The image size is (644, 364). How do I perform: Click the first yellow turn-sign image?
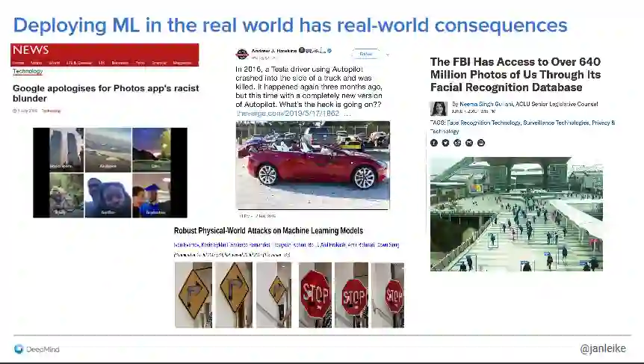point(193,295)
